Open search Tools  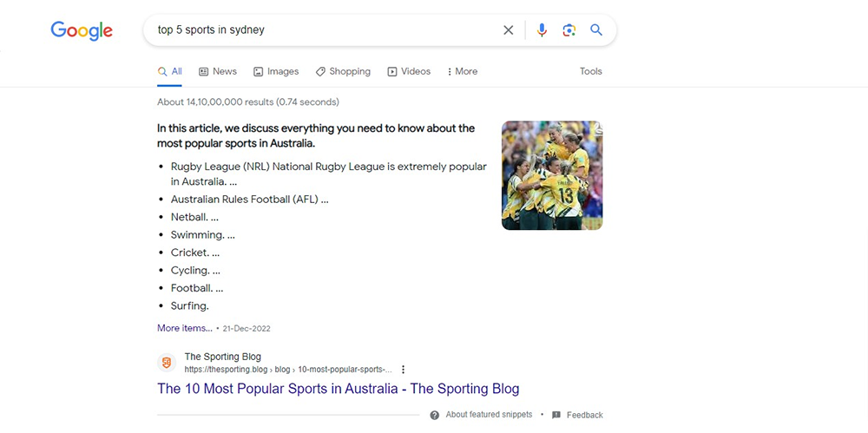(590, 71)
